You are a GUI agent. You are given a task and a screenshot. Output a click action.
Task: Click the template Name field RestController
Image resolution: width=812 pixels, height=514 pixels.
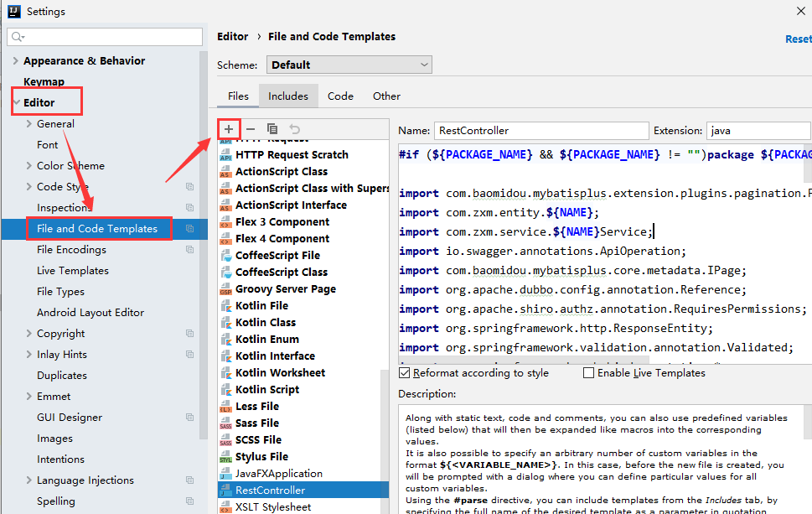click(x=541, y=131)
